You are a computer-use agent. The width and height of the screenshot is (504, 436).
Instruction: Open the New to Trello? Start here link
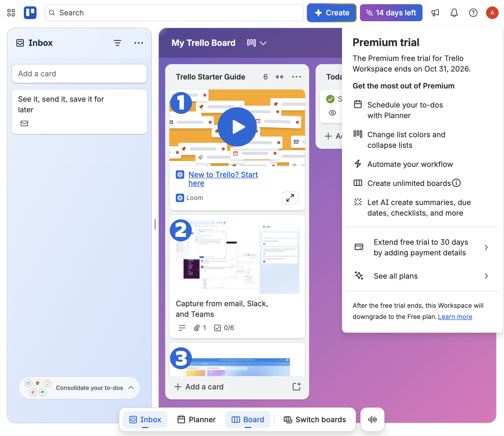[223, 179]
